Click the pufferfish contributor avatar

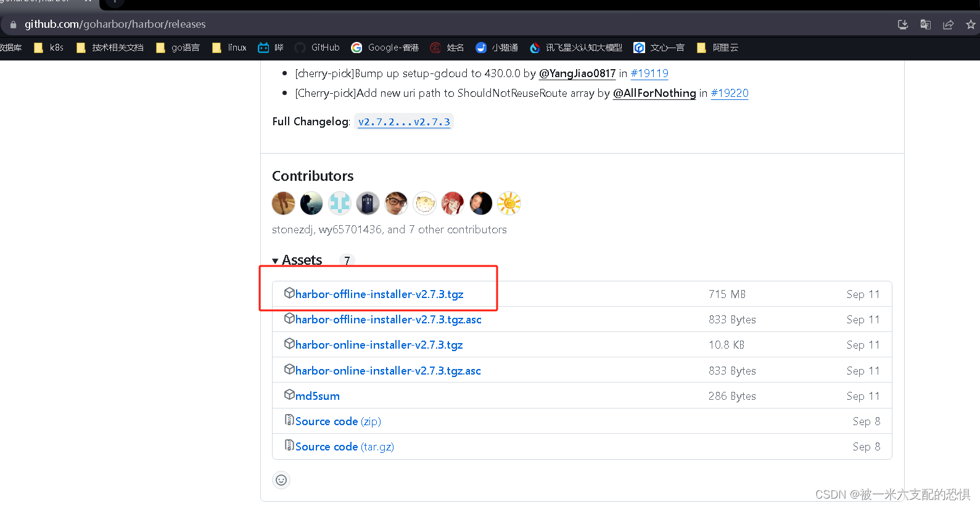click(x=424, y=203)
